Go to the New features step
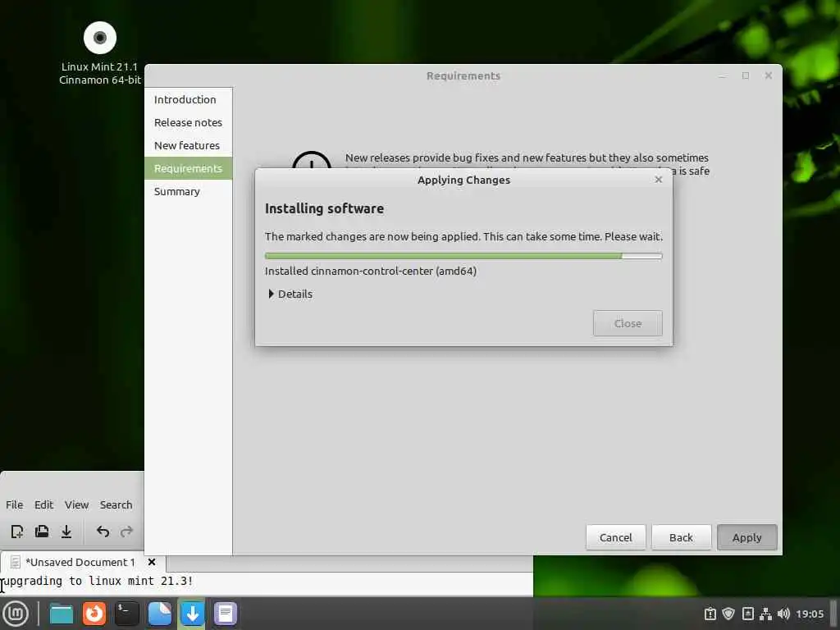 click(188, 146)
